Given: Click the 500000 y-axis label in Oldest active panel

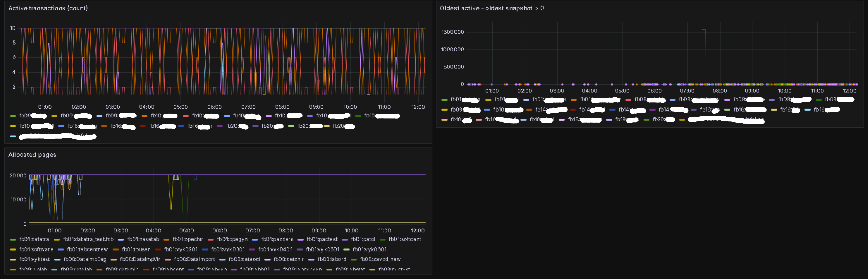Looking at the screenshot, I should tap(454, 67).
